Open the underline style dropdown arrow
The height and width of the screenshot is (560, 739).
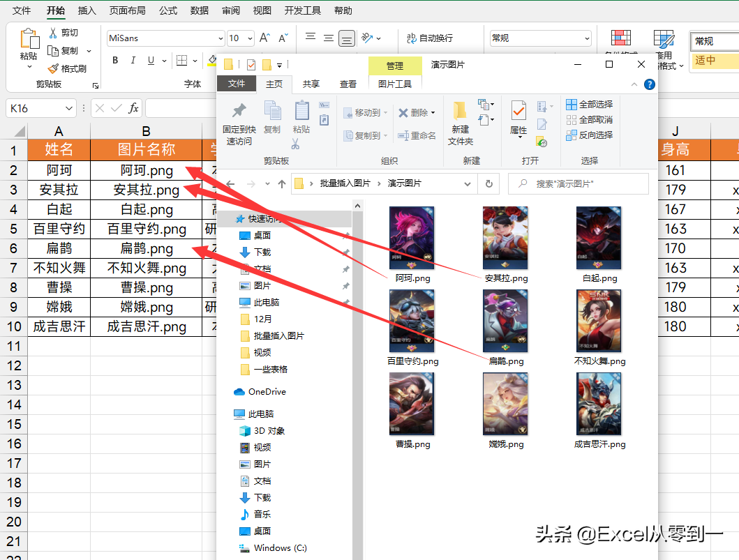[x=164, y=61]
